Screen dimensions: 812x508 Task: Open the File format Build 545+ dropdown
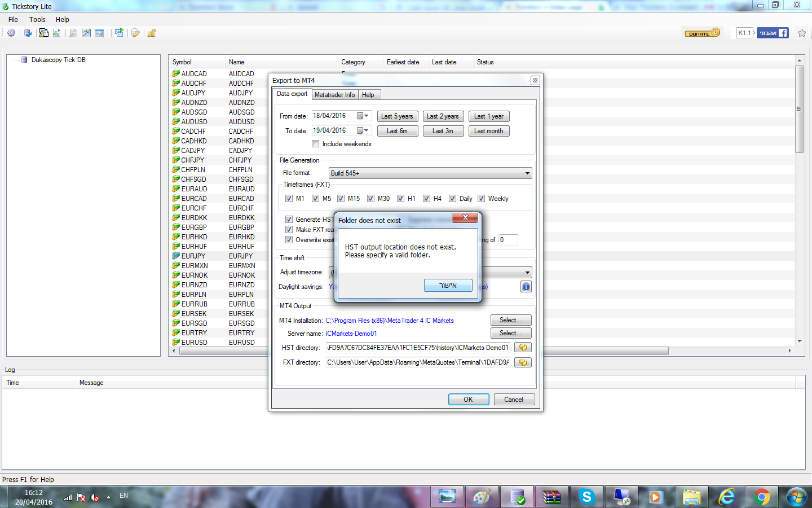[430, 173]
